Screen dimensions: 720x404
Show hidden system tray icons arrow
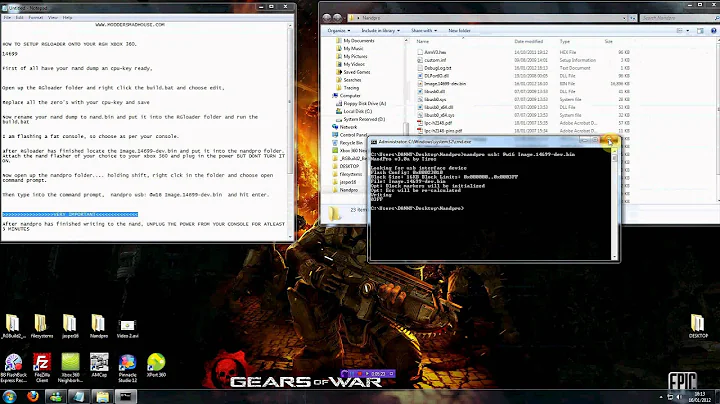pos(661,397)
